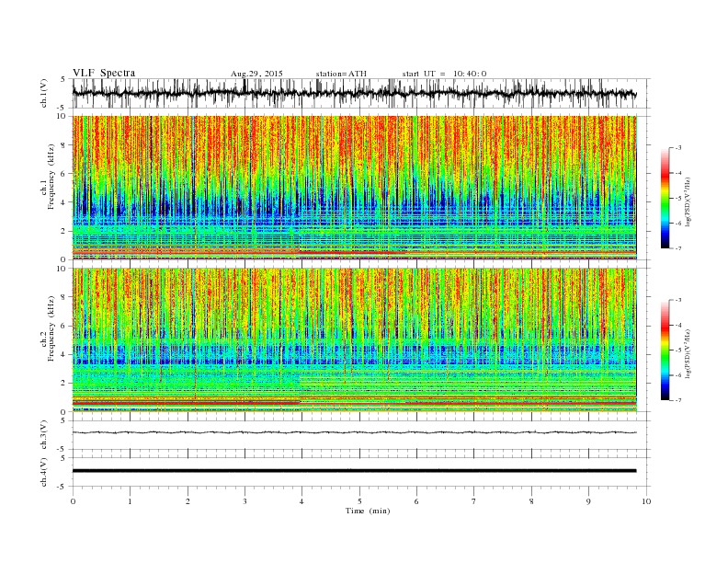This screenshot has height=563, width=728.
Task: Click the "3" minute tick label
Action: pyautogui.click(x=245, y=501)
